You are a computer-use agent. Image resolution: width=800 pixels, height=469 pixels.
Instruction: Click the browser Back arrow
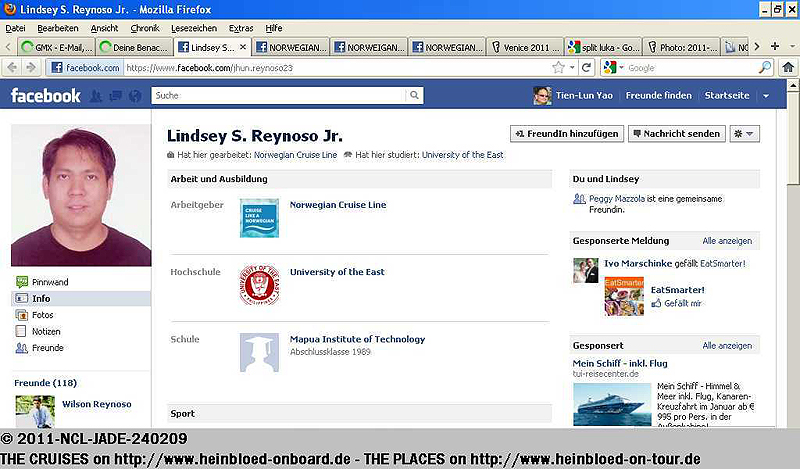12,67
